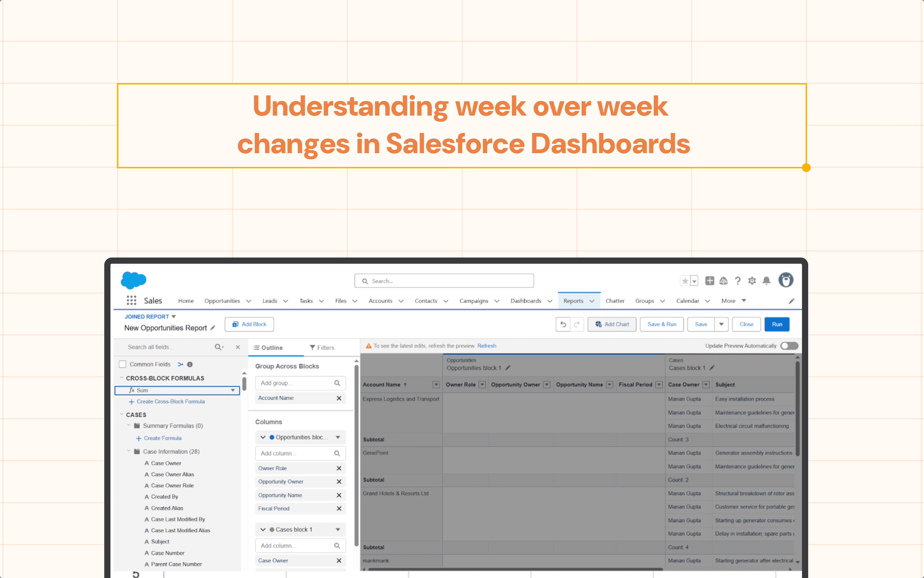Open Opportunities block options dropdown
Viewport: 924px width, 578px height.
(338, 437)
